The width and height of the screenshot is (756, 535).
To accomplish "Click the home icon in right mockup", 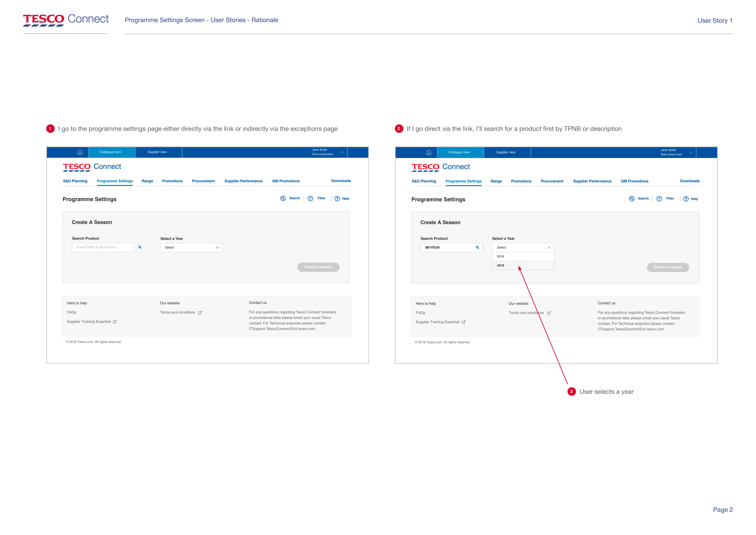I will (428, 153).
